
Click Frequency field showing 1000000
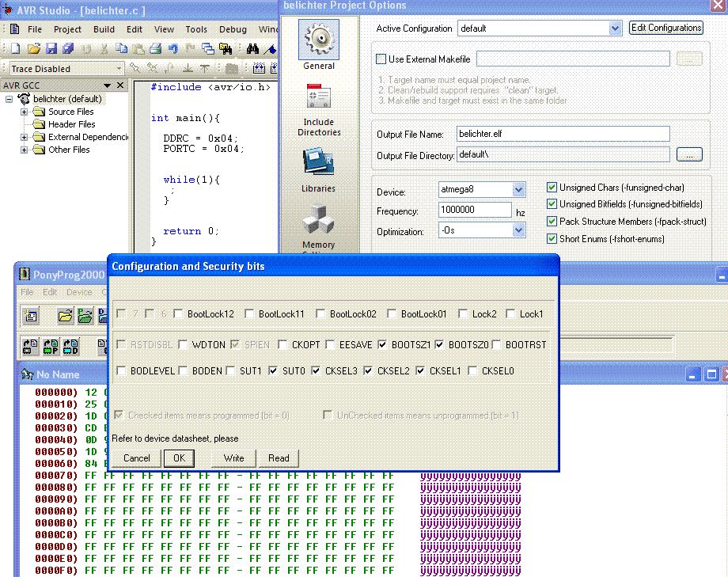475,210
